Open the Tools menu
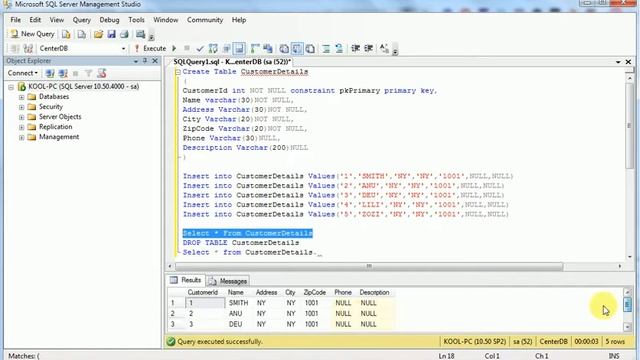The image size is (640, 360). tap(136, 20)
